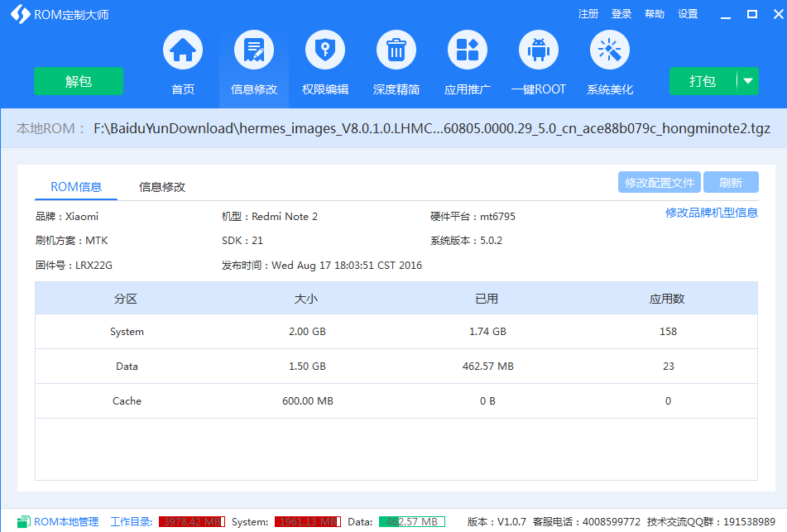Close the ROM定制大师 window
This screenshot has width=787, height=532.
tap(778, 14)
